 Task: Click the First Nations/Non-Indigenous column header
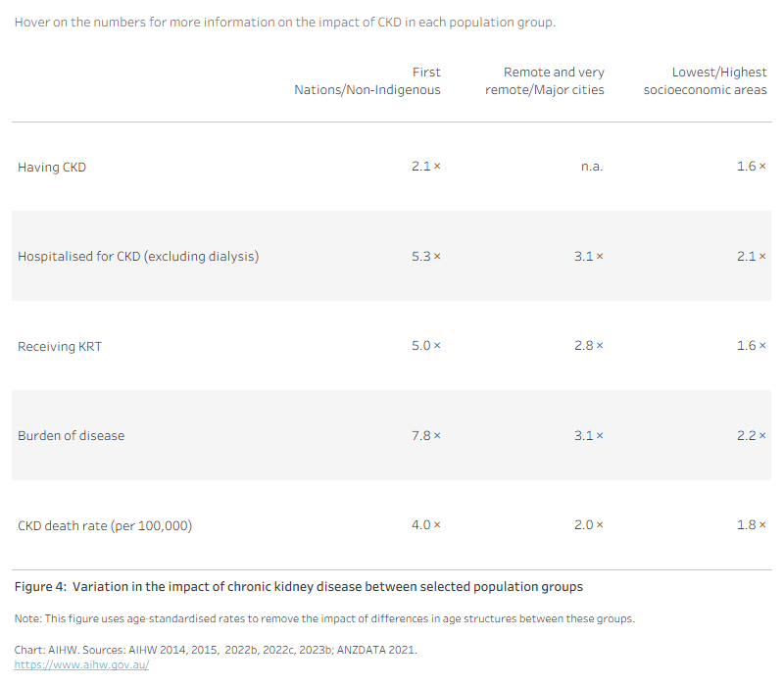pyautogui.click(x=367, y=81)
